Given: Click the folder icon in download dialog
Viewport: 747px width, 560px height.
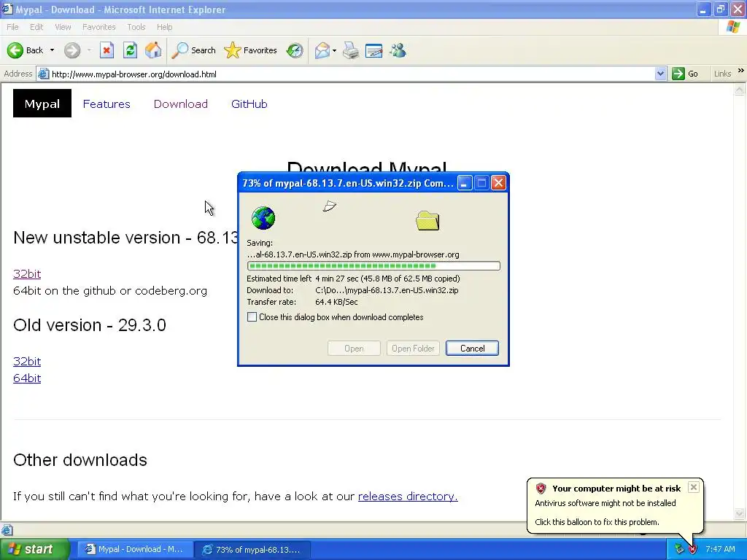Looking at the screenshot, I should 427,220.
